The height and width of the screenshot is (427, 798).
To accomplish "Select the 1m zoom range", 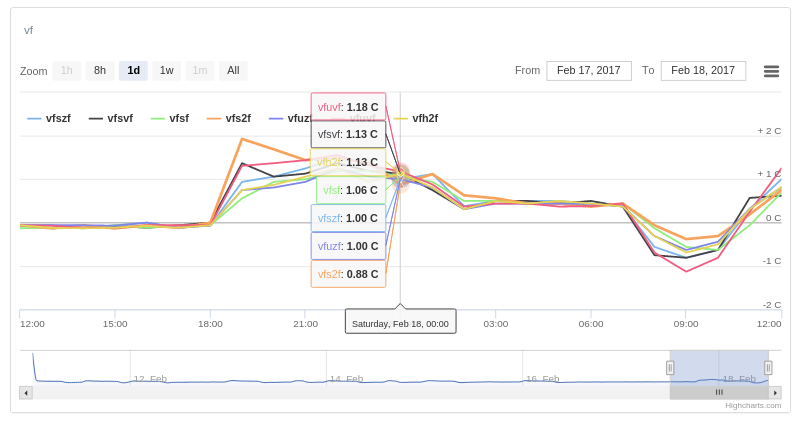I will coord(200,71).
